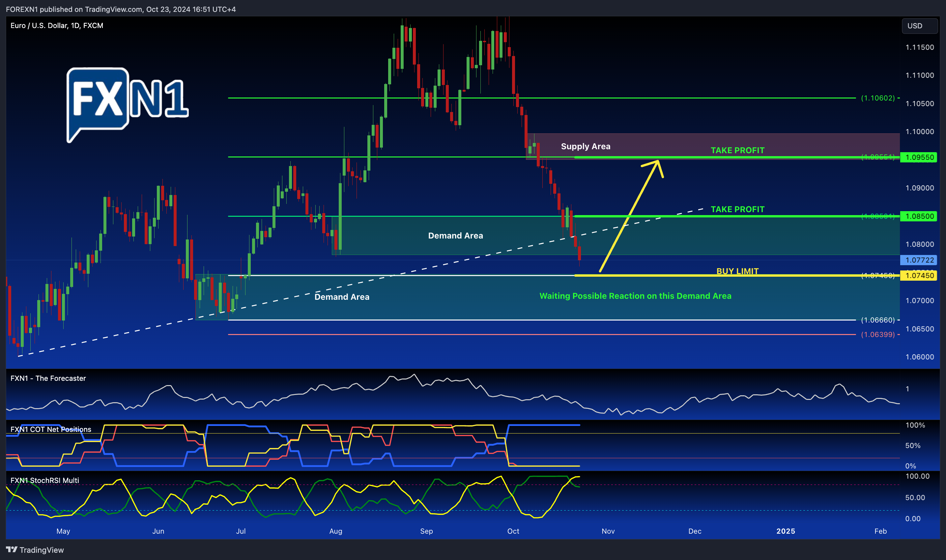Click the USD currency button

(919, 26)
